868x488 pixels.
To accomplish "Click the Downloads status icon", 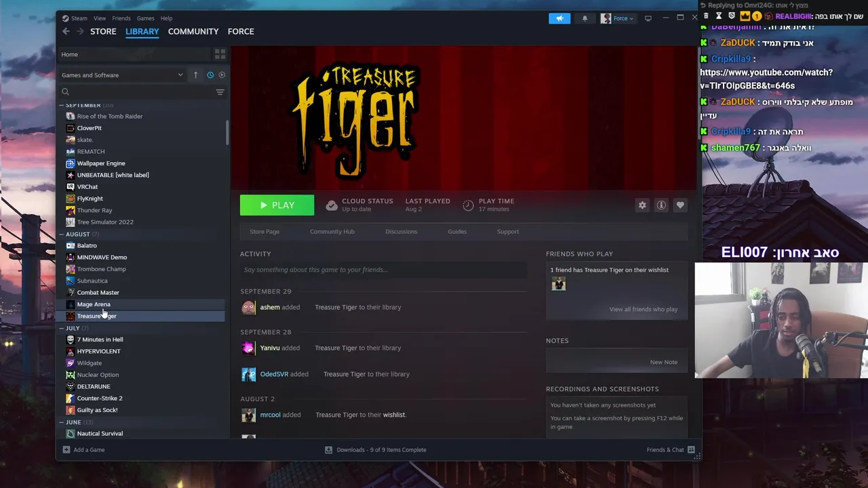I will pyautogui.click(x=329, y=449).
